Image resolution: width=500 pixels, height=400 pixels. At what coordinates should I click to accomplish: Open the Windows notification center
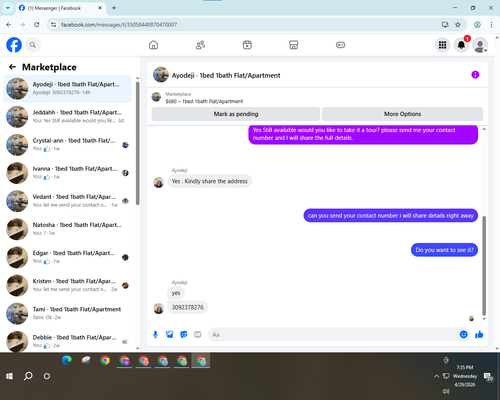point(489,377)
